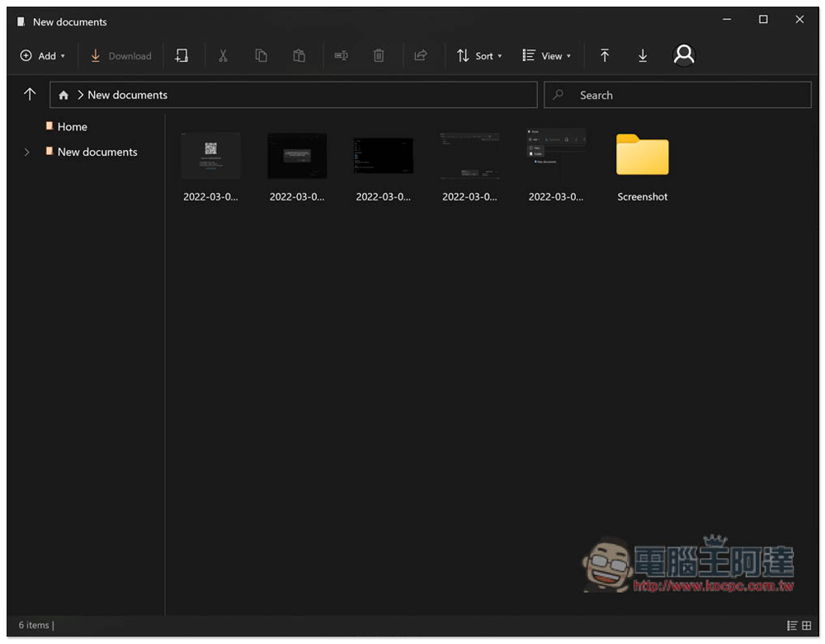Click the Delete trash can icon
The height and width of the screenshot is (644, 825).
[x=379, y=56]
